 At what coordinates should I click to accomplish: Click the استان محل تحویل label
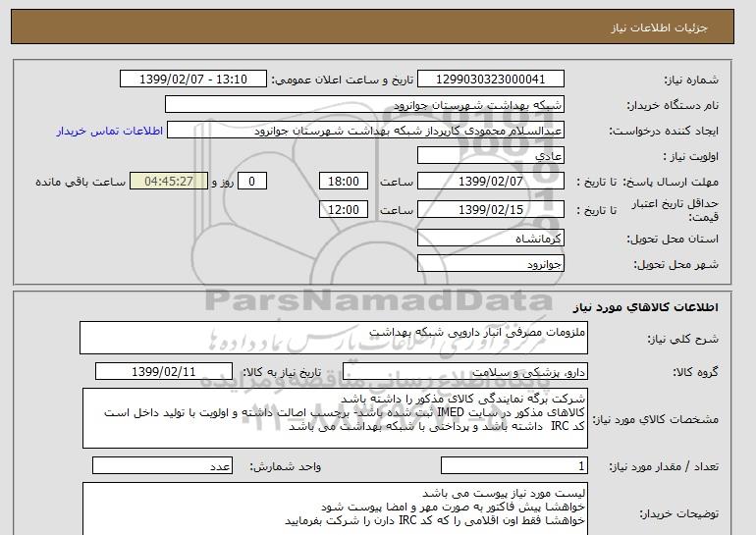[x=673, y=239]
